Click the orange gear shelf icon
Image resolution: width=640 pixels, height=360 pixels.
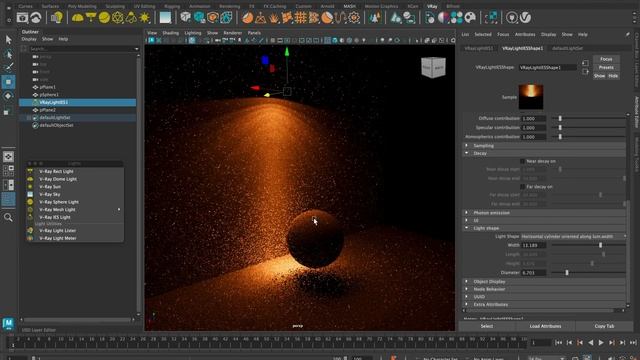click(354, 18)
